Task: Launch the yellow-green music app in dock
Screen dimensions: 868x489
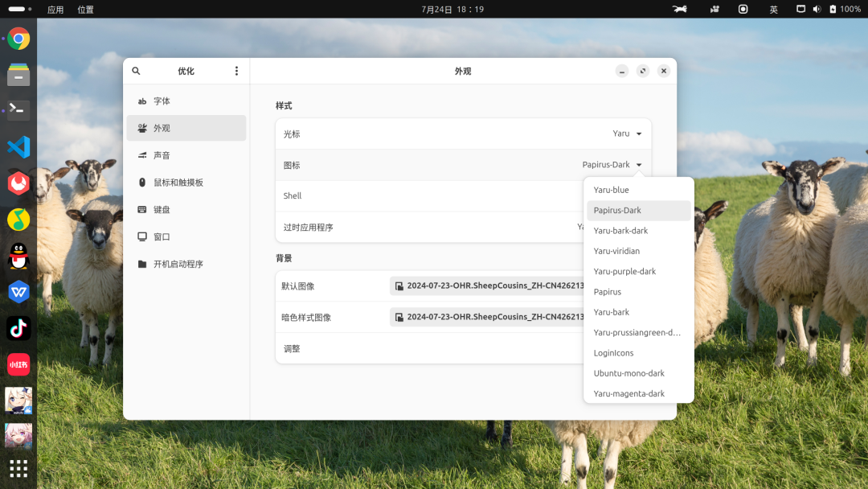Action: click(18, 220)
